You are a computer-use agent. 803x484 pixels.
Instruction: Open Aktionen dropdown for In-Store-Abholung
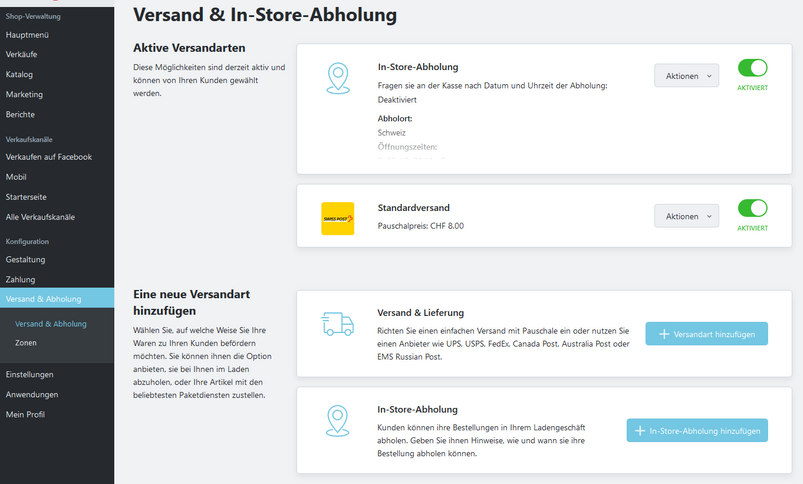[x=686, y=76]
